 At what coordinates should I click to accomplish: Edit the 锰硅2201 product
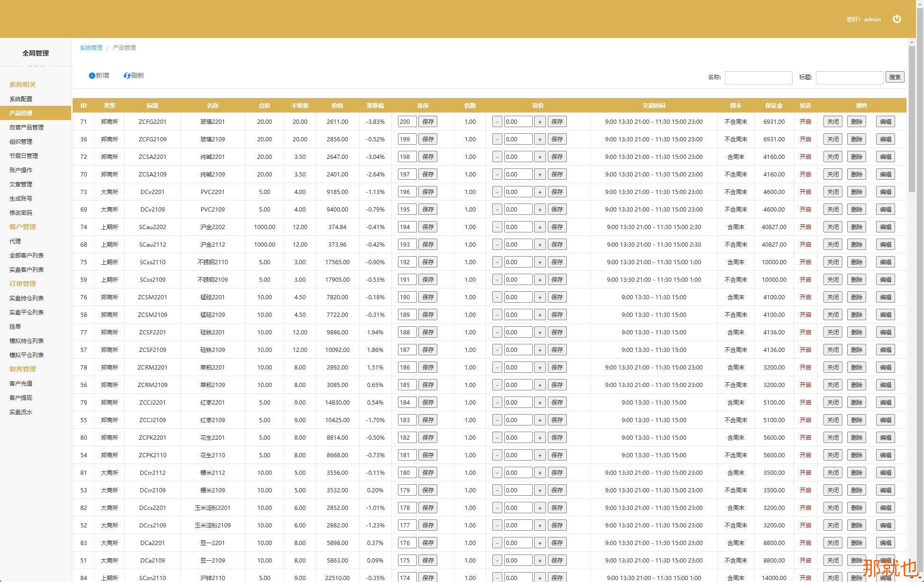tap(885, 297)
